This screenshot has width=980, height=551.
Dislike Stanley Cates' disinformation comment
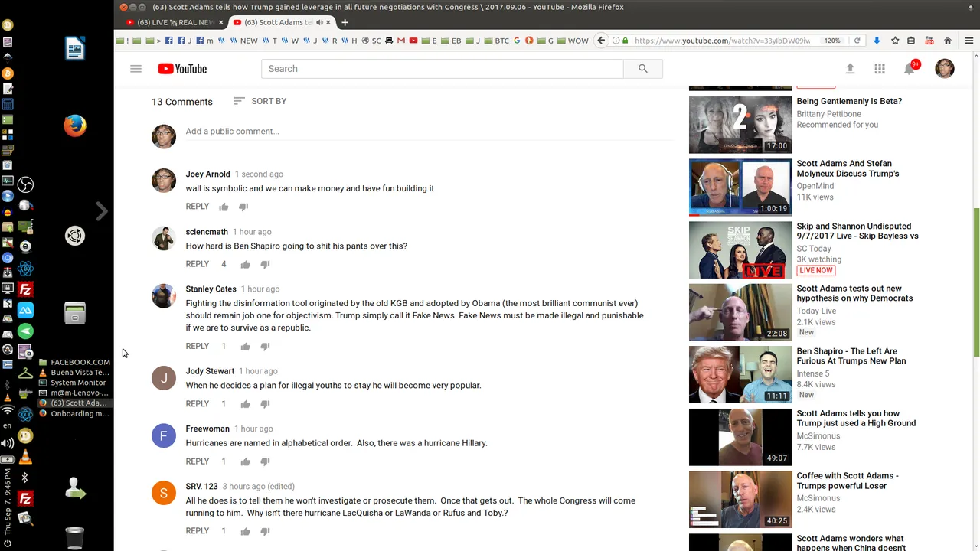coord(265,347)
